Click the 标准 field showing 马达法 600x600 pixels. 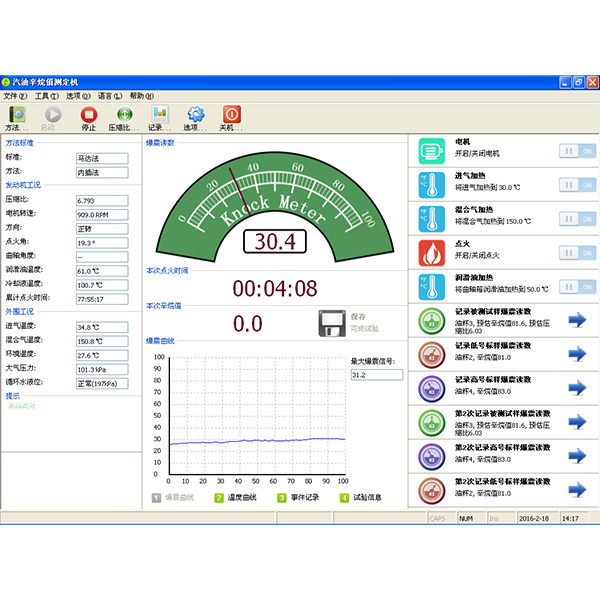point(102,158)
